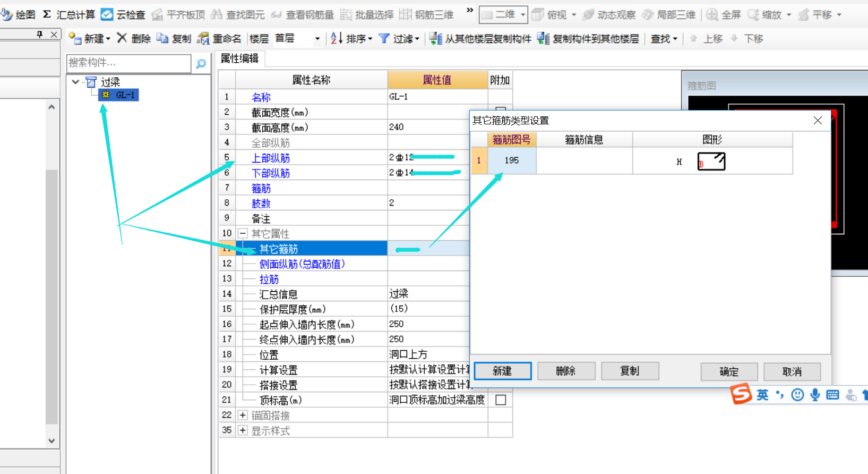Click 新建 button in stirrup dialog
Image resolution: width=868 pixels, height=474 pixels.
tap(502, 371)
